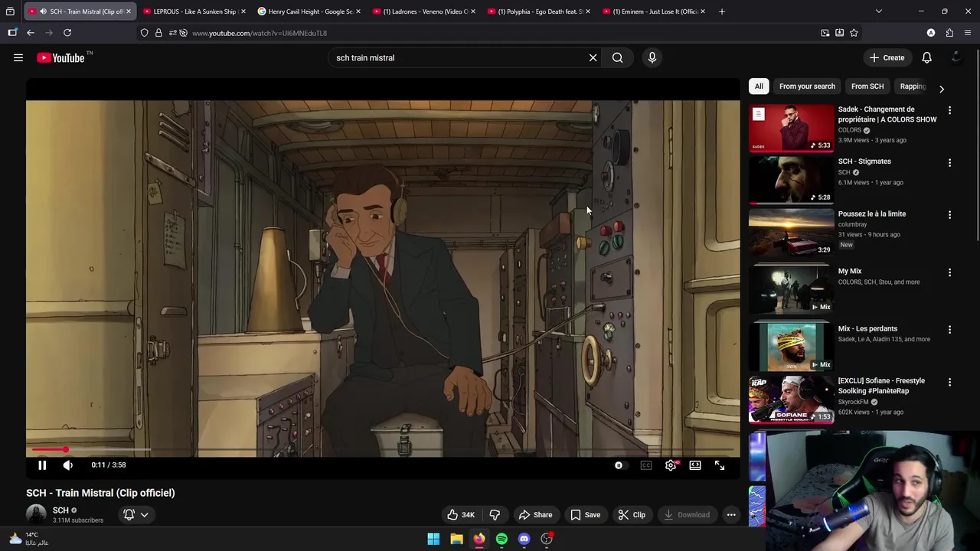This screenshot has height=551, width=980.
Task: Select the Rapping chip
Action: [x=913, y=86]
